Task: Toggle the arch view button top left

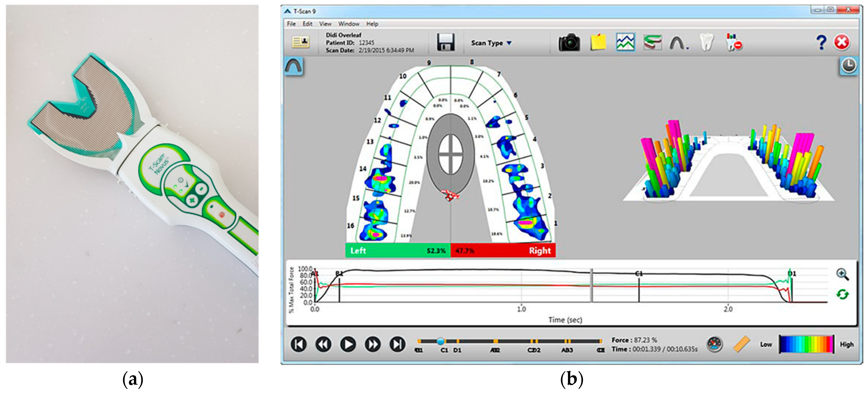Action: [294, 66]
